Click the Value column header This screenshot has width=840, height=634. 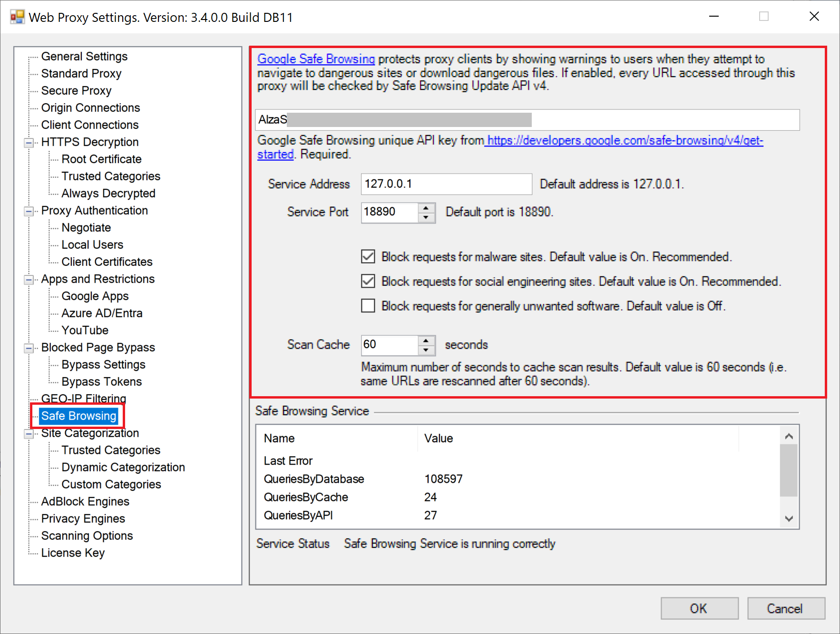tap(578, 438)
